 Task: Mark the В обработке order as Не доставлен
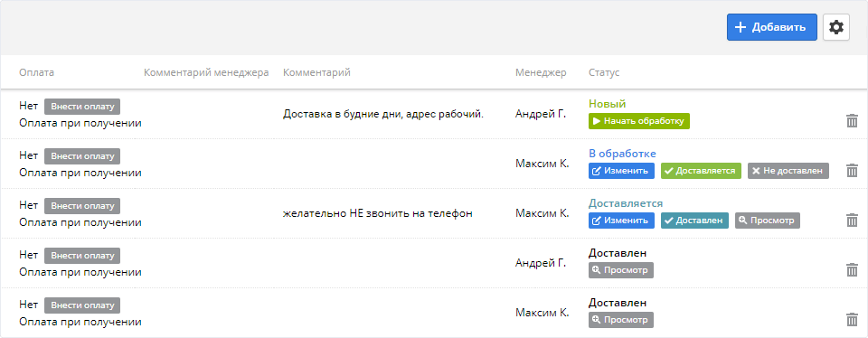click(x=788, y=171)
